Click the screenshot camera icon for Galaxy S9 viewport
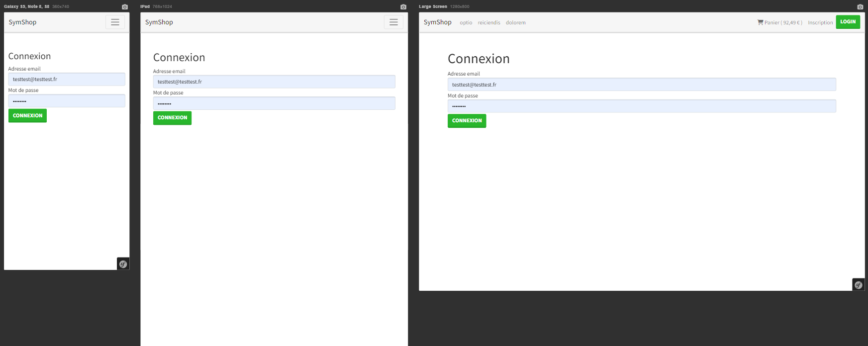Image resolution: width=868 pixels, height=346 pixels. pyautogui.click(x=125, y=7)
